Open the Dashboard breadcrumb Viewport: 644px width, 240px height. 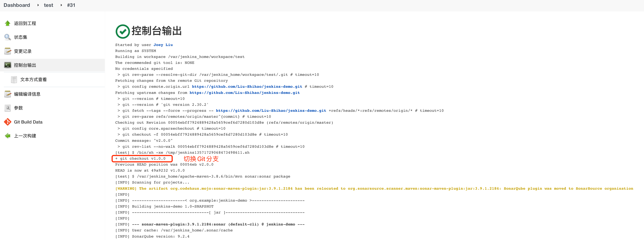(17, 5)
